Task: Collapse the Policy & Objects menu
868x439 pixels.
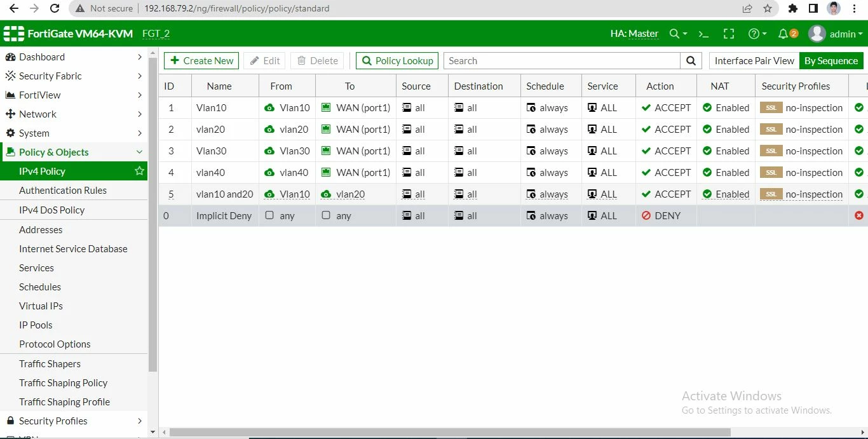Action: pos(139,152)
